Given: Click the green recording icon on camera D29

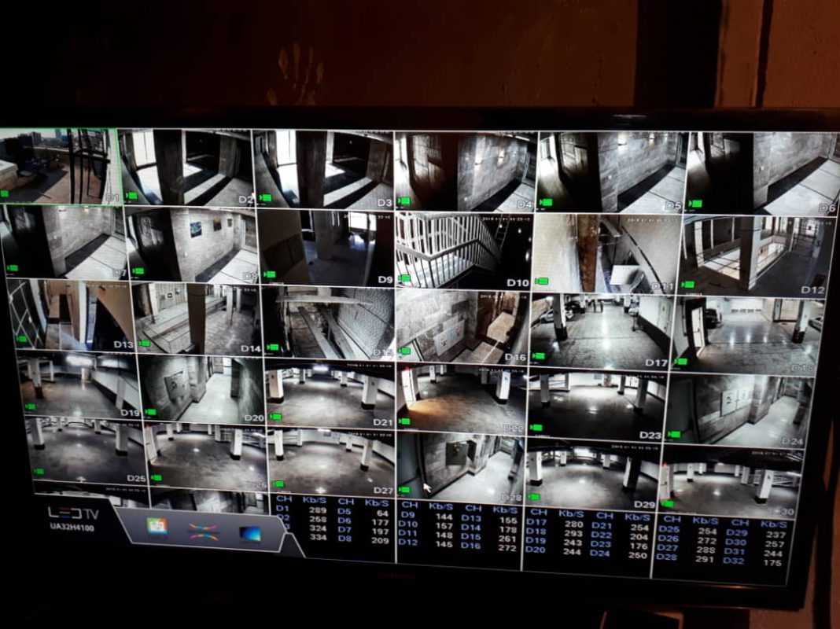Looking at the screenshot, I should [536, 497].
